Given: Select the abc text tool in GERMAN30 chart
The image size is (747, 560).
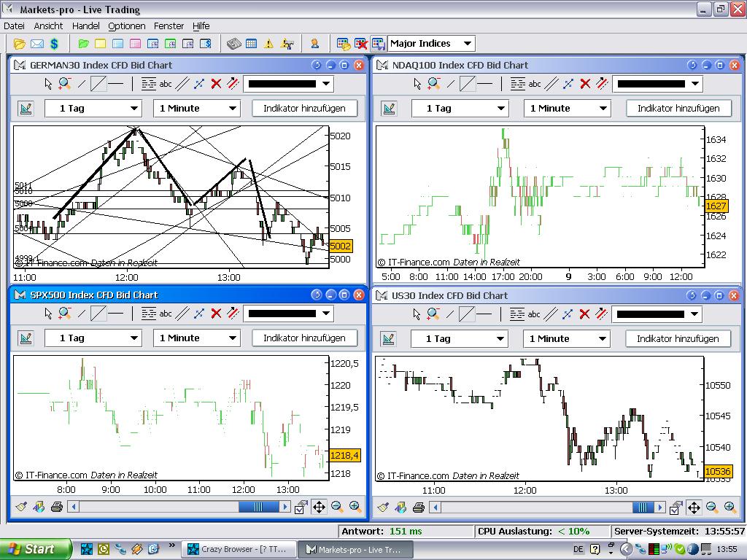Looking at the screenshot, I should tap(166, 84).
